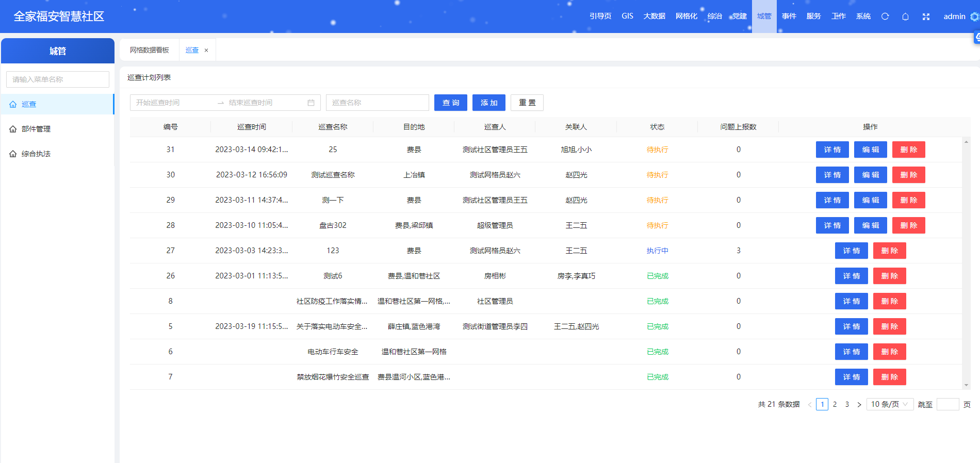Select the 城管 top menu
980x463 pixels.
click(x=764, y=16)
